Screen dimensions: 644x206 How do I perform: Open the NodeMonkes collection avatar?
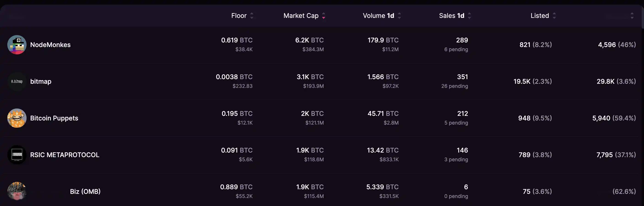(x=17, y=45)
